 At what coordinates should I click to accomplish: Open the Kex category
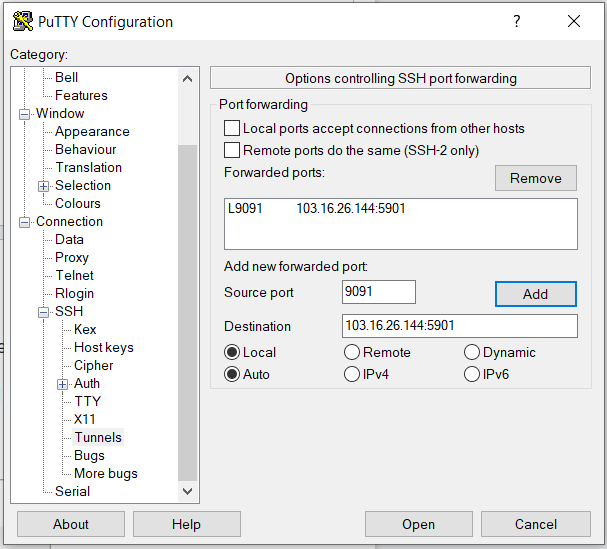(x=85, y=329)
